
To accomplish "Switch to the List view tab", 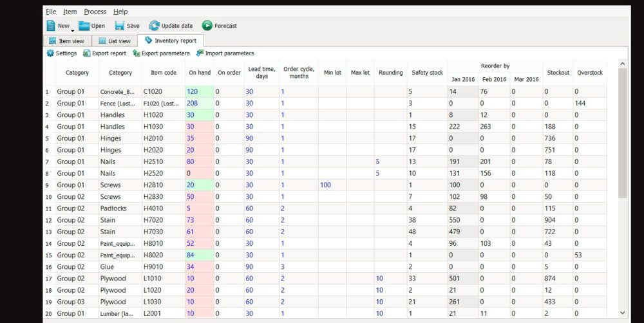I will 115,41.
